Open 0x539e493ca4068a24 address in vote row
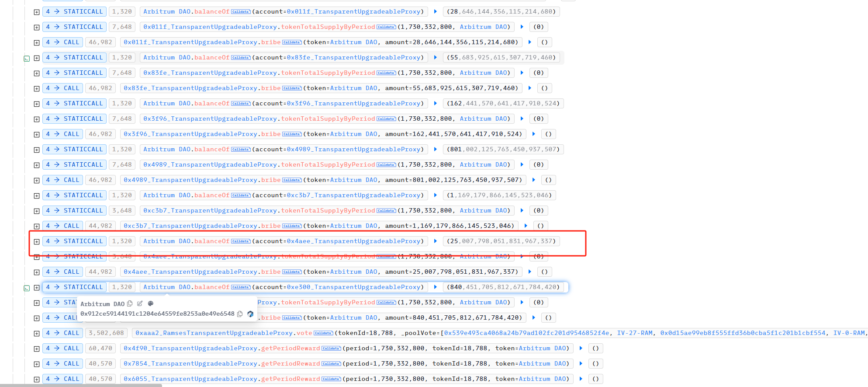868x387 pixels. coord(526,333)
